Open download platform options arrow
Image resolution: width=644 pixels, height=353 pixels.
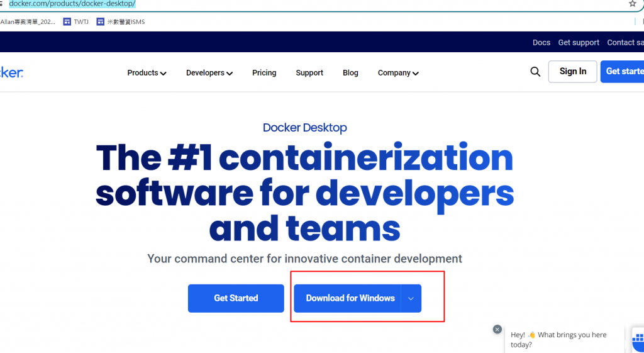[x=411, y=298]
